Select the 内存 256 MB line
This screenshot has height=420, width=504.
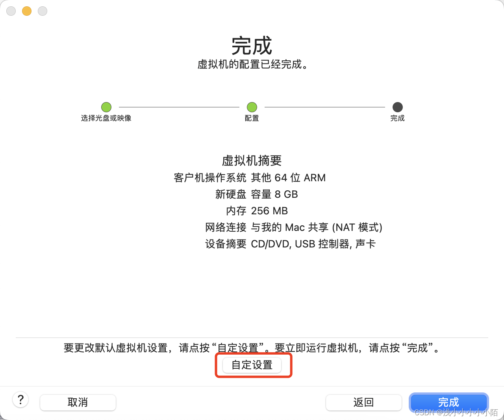[x=257, y=211]
